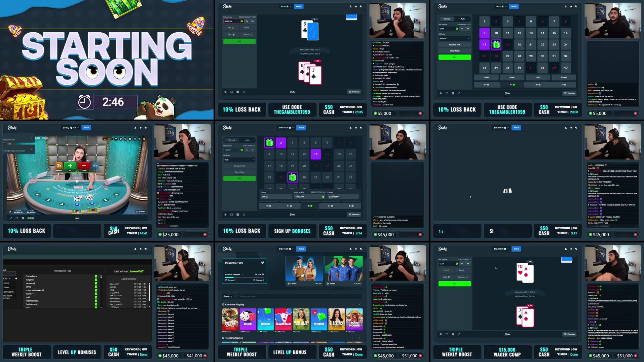Click the Random Pick button

pyautogui.click(x=455, y=45)
